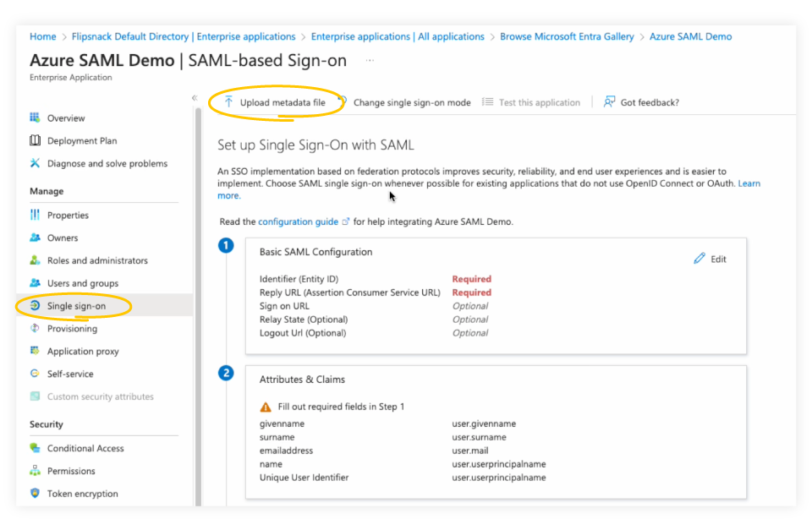Open the ellipsis menu beside the page title
The height and width of the screenshot is (530, 812).
click(x=368, y=60)
